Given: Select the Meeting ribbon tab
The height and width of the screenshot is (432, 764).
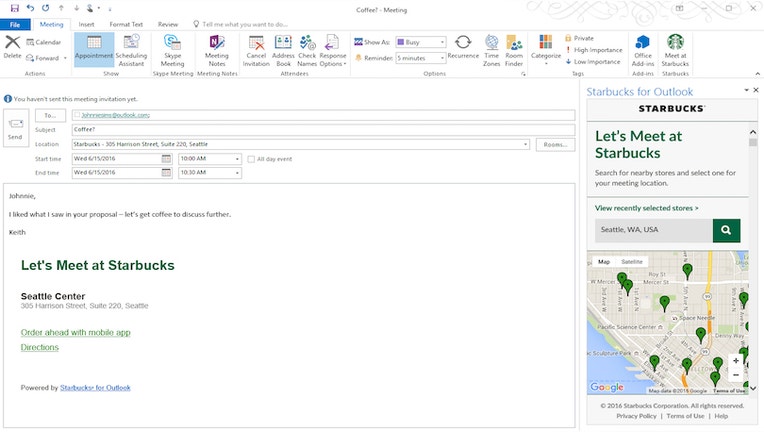Looking at the screenshot, I should coord(51,24).
